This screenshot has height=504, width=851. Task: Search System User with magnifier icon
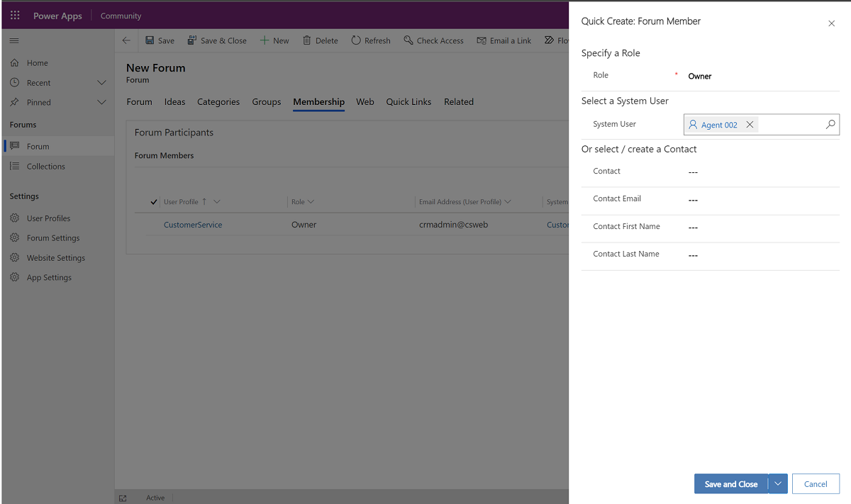coord(830,125)
